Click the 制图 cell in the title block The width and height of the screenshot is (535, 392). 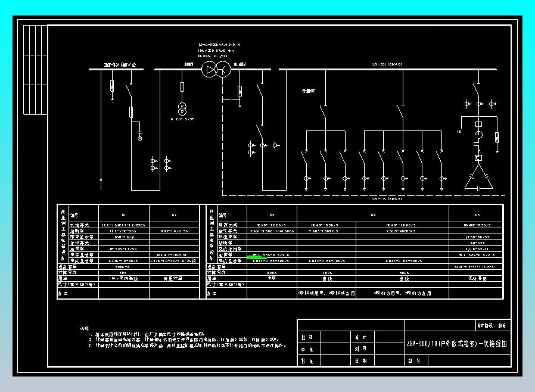(361, 349)
